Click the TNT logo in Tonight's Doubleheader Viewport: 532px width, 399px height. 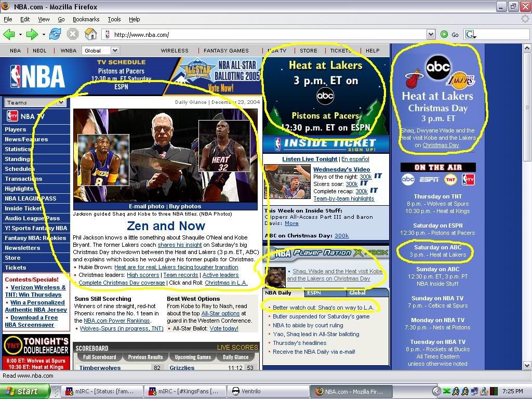tap(13, 345)
